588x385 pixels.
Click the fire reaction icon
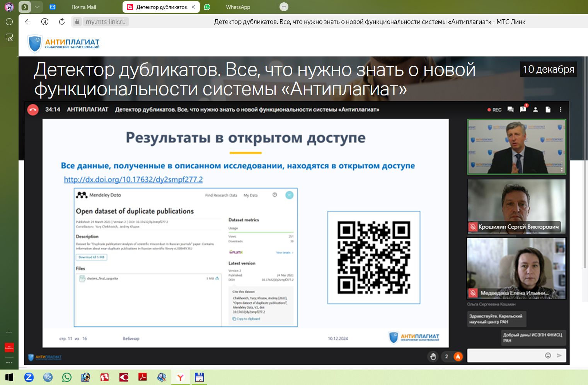[458, 356]
